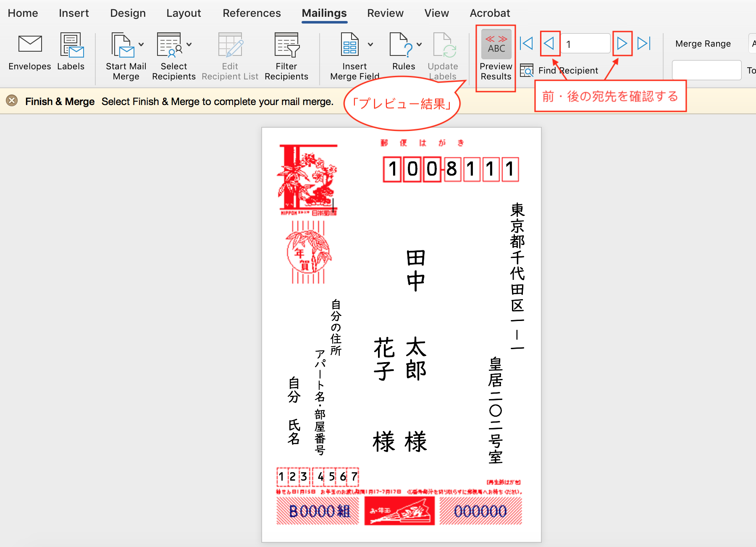The width and height of the screenshot is (756, 547).
Task: Go to the first record
Action: (x=526, y=43)
